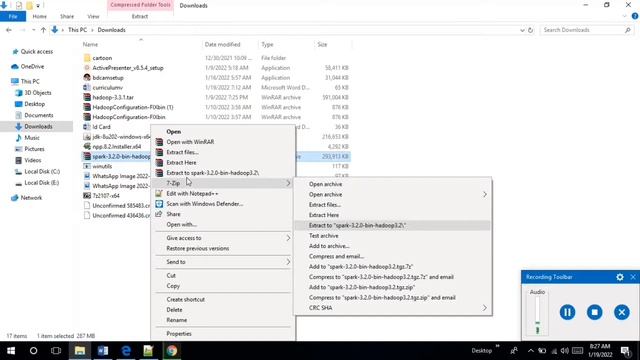The width and height of the screenshot is (640, 360).
Task: Choose Scan with Windows Defender...
Action: tap(222, 204)
